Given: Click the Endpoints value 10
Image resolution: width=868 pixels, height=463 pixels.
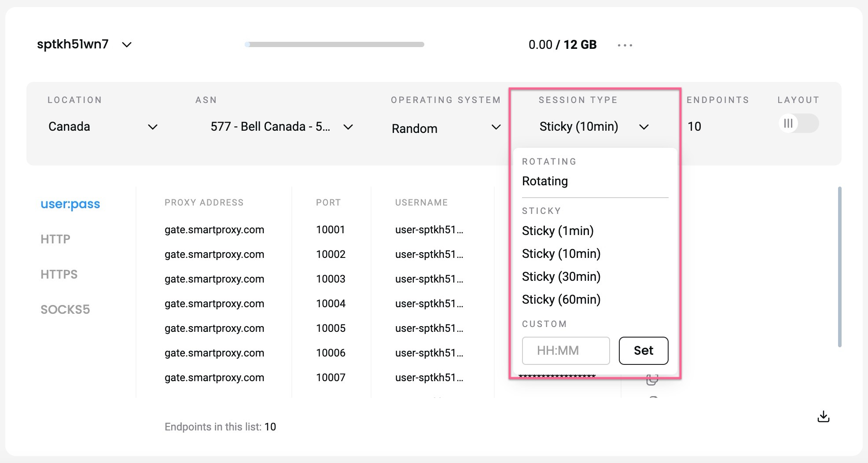Looking at the screenshot, I should [694, 127].
